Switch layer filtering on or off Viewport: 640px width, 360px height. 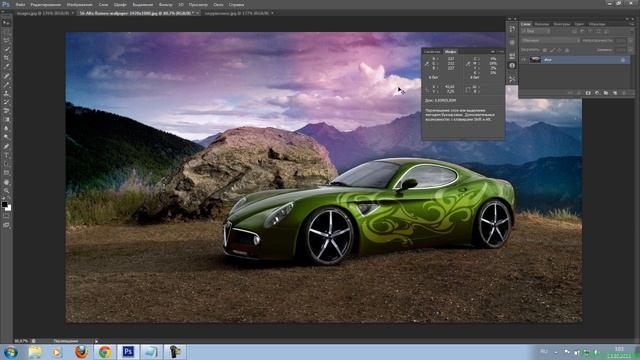point(631,31)
